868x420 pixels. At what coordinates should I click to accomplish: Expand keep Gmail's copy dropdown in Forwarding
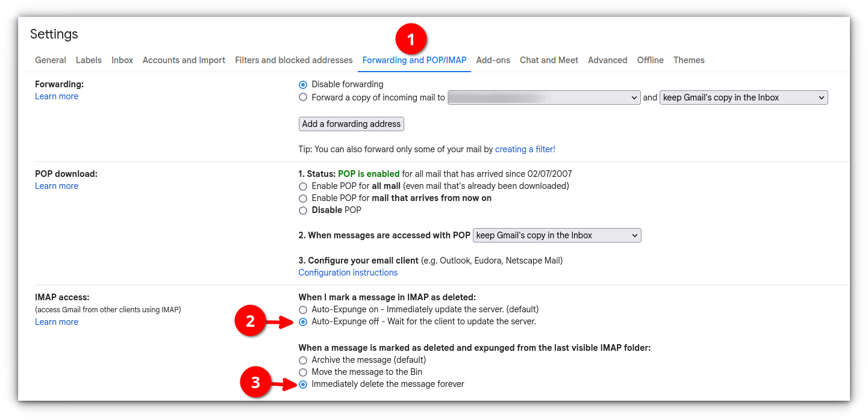(743, 97)
